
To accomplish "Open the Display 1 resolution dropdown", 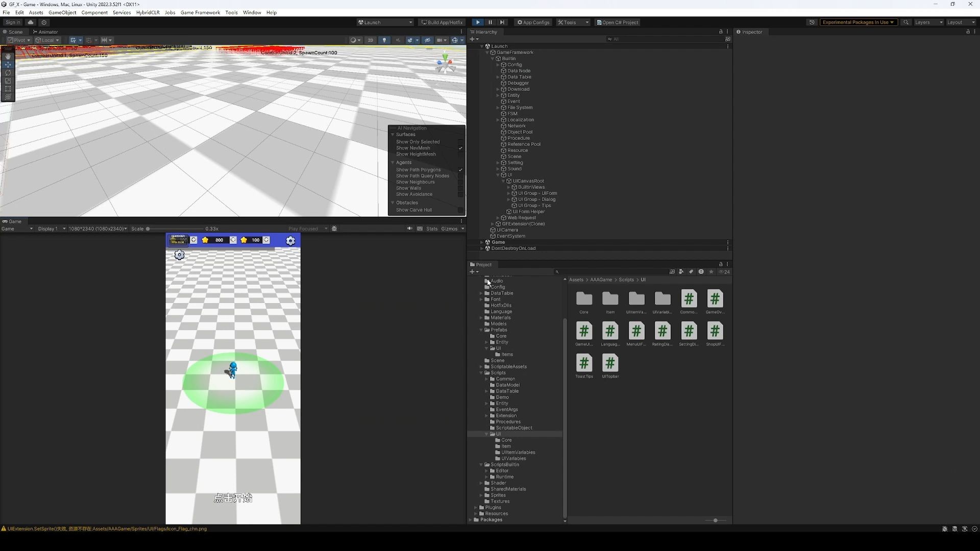I will (97, 229).
